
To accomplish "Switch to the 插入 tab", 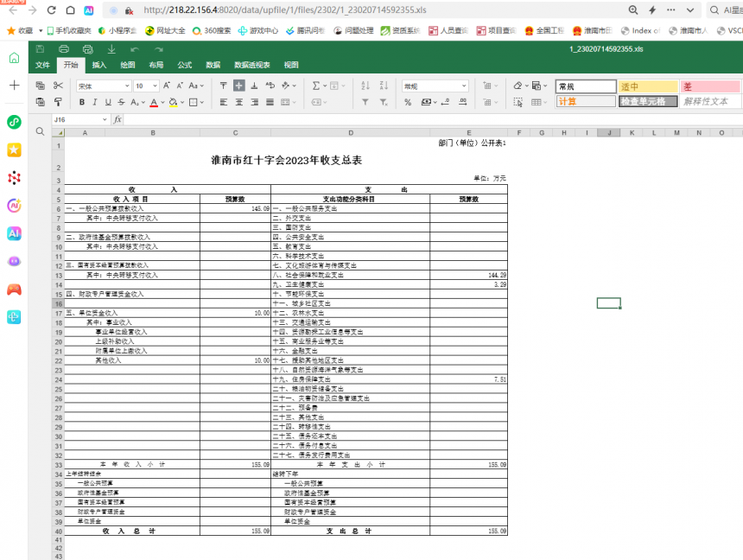I will coord(99,65).
